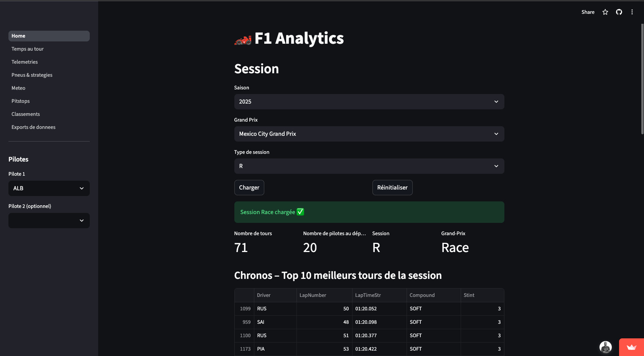Select Classements in the sidebar
The image size is (644, 356).
25,114
